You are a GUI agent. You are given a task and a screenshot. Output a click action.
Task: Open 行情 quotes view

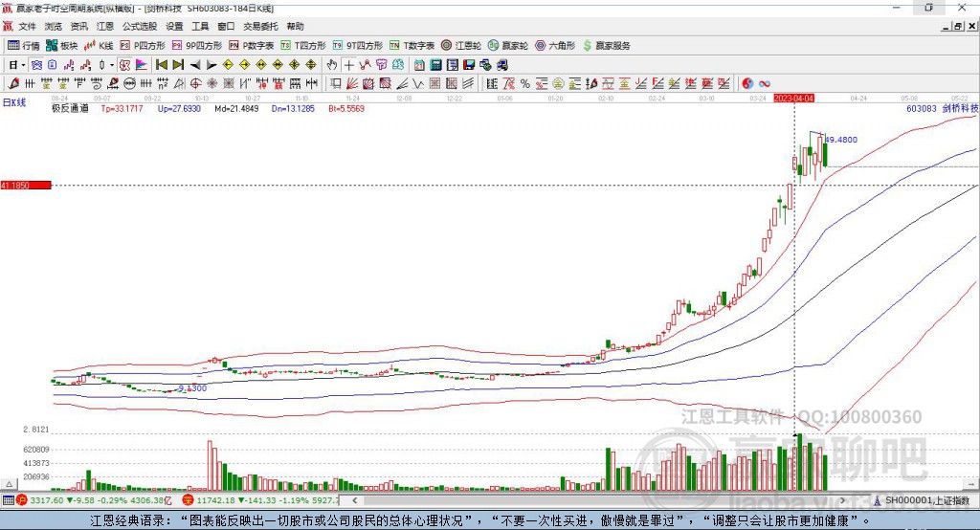(x=24, y=46)
